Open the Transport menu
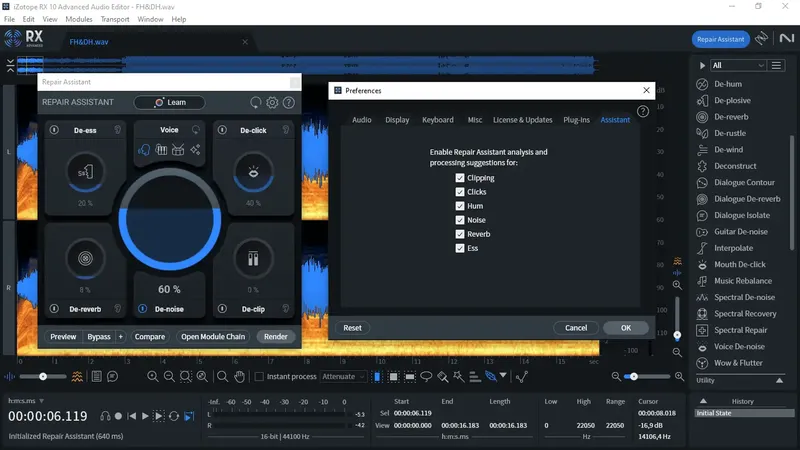The width and height of the screenshot is (800, 450). pyautogui.click(x=115, y=19)
